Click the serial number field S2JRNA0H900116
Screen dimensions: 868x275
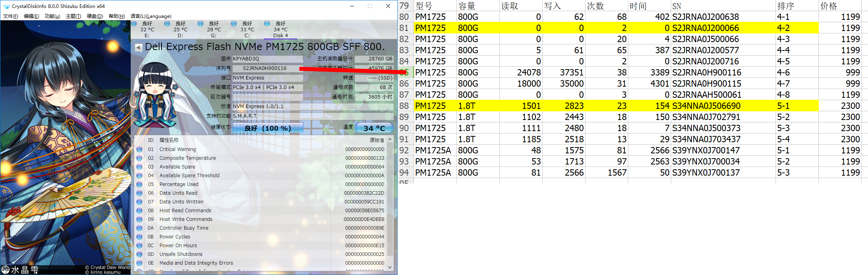tap(268, 68)
